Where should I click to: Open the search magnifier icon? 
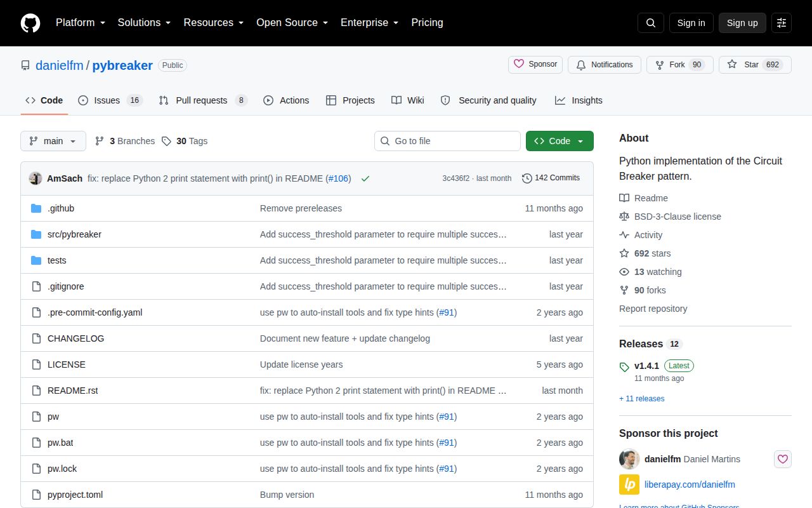coord(651,23)
